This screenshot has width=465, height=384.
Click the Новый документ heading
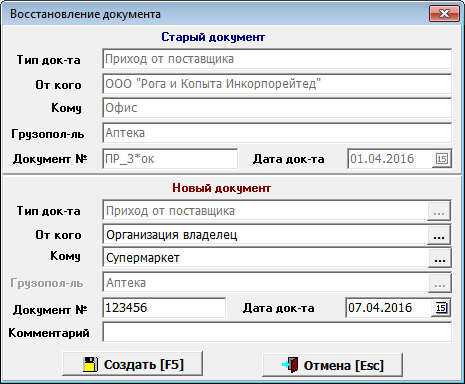[221, 188]
